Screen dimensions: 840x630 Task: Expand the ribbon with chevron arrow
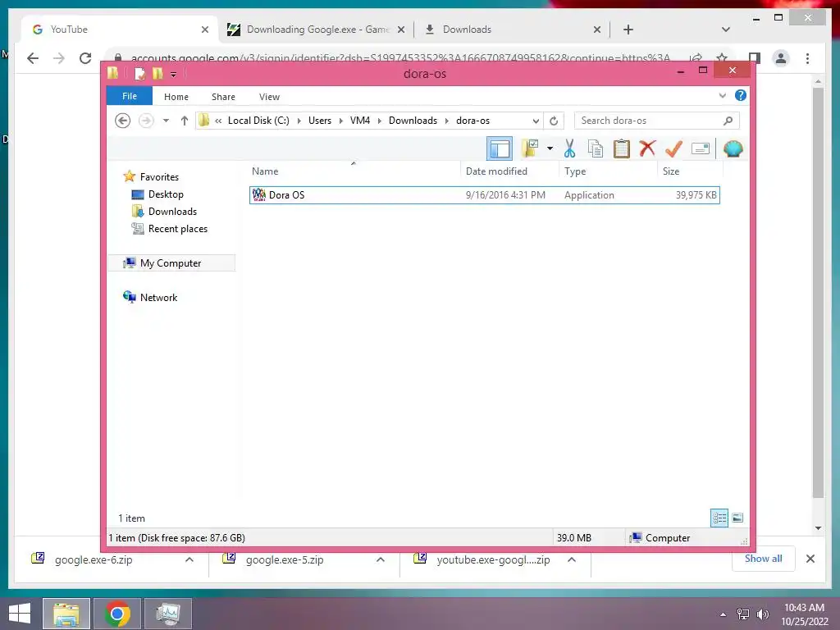(x=722, y=96)
